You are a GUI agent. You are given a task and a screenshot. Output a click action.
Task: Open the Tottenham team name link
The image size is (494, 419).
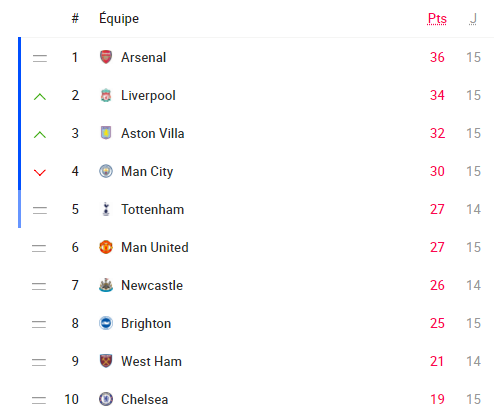pyautogui.click(x=152, y=209)
